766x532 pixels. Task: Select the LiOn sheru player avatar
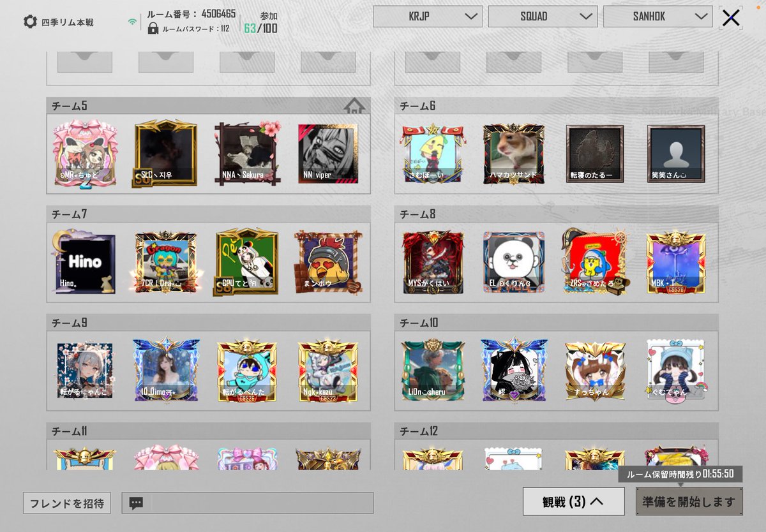433,370
